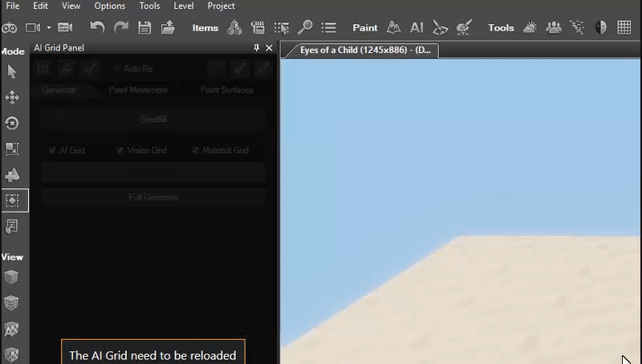Click the particles wand tool icon
642x364 pixels.
577,28
